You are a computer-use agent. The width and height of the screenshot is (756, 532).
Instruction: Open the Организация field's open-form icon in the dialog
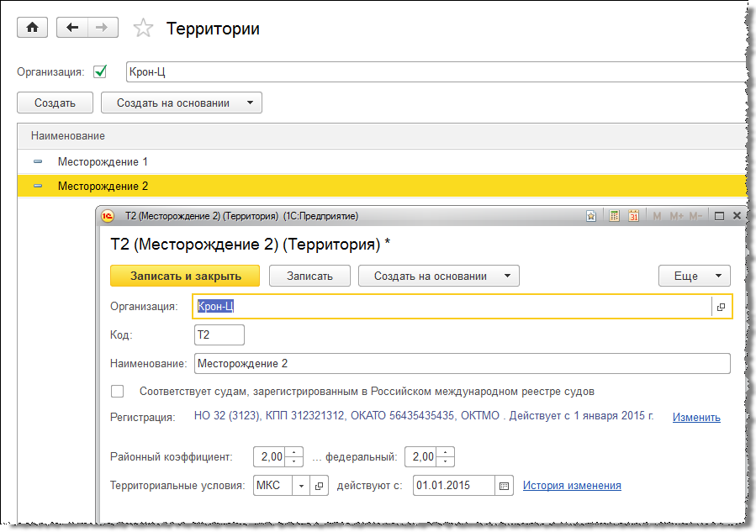722,308
